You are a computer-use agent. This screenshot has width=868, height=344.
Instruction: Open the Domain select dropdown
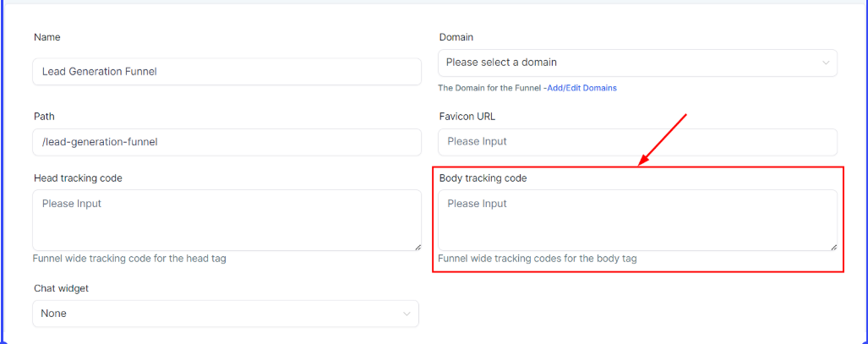coord(625,63)
